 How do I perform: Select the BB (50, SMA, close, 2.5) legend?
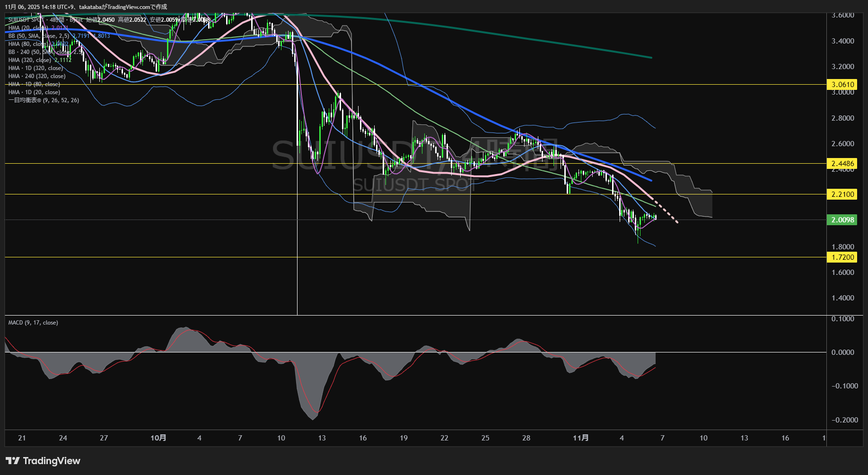tap(39, 36)
